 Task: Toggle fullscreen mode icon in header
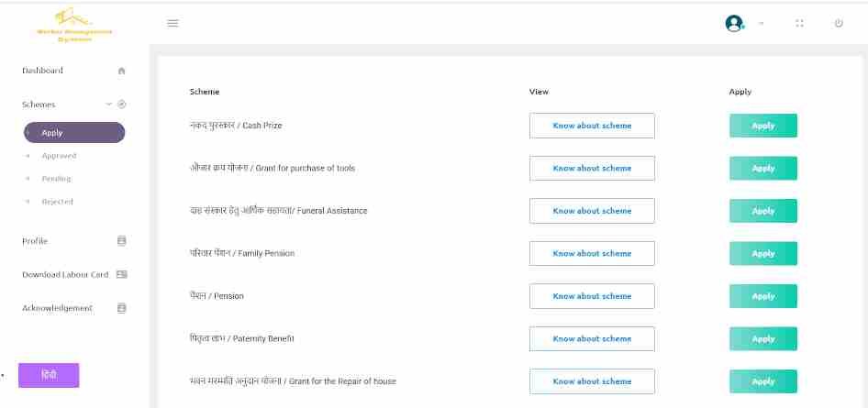pyautogui.click(x=799, y=23)
